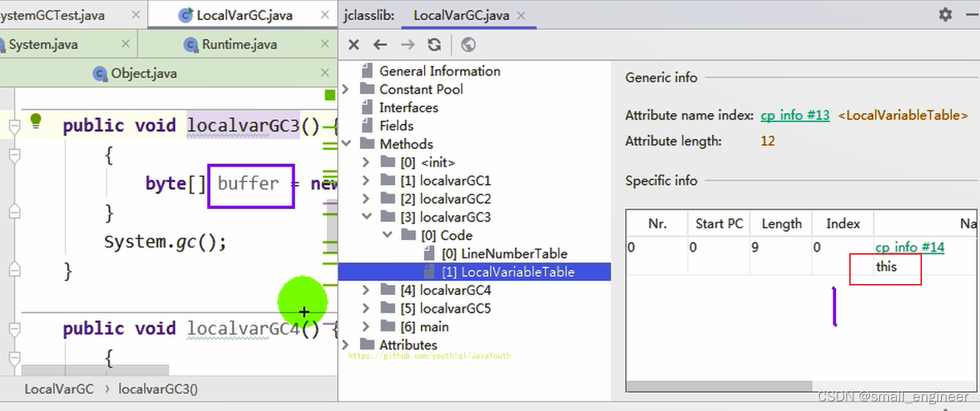Click the buffer variable in the code
Image resolution: width=980 pixels, height=411 pixels.
pyautogui.click(x=248, y=183)
